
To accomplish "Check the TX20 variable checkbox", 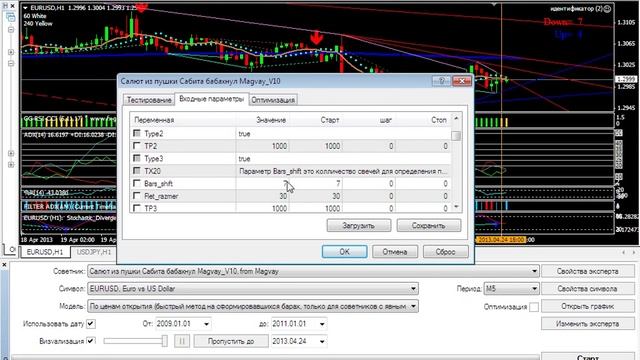I will point(137,171).
